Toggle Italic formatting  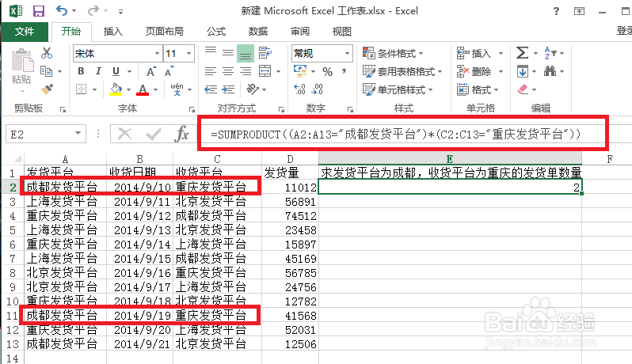click(x=98, y=71)
